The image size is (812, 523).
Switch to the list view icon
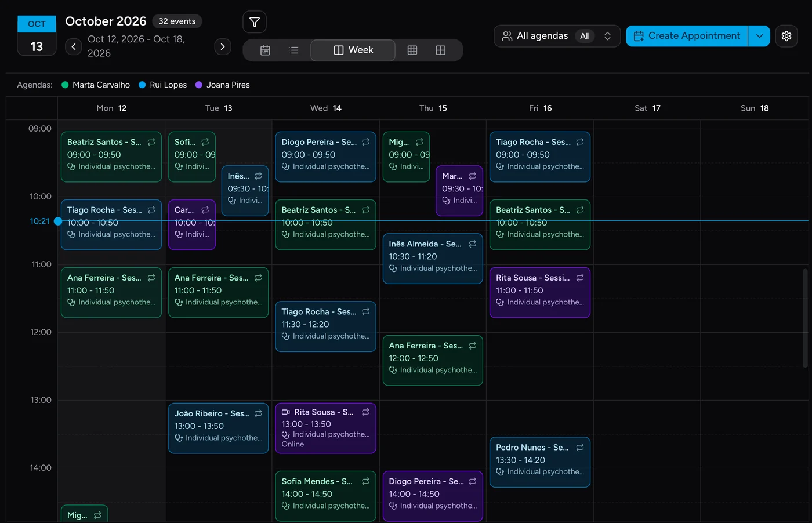[x=293, y=50]
